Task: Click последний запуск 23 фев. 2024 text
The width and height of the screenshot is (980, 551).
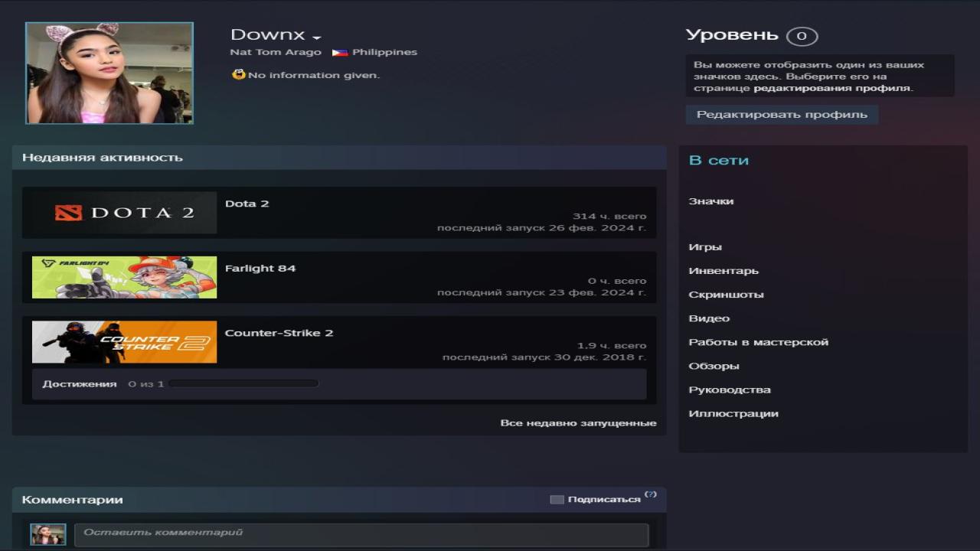Action: tap(541, 292)
